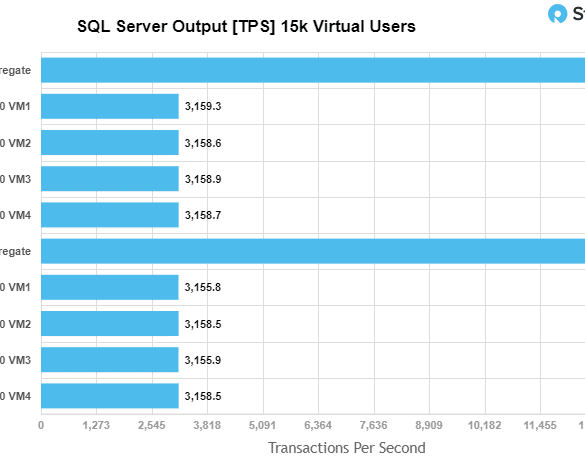585x458 pixels.
Task: Click the bar next to value 3,159.3
Action: point(110,106)
